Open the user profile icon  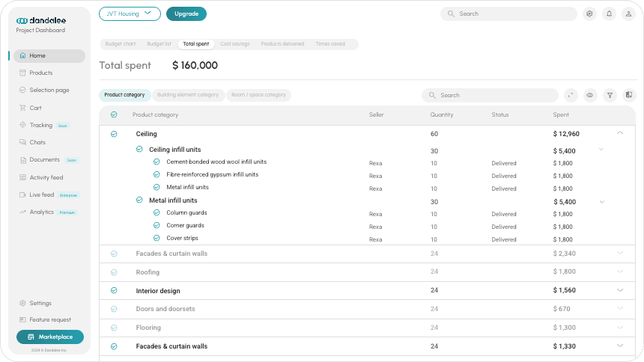point(628,13)
